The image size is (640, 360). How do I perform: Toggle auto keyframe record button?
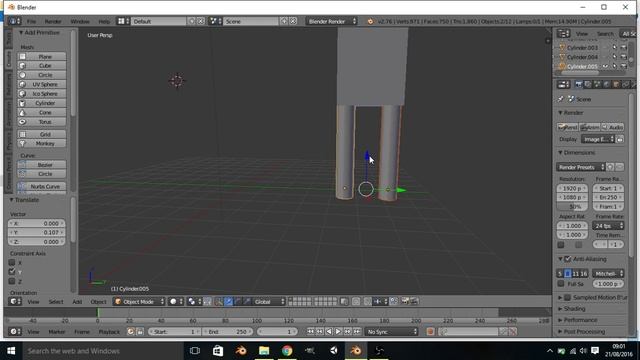click(x=430, y=332)
